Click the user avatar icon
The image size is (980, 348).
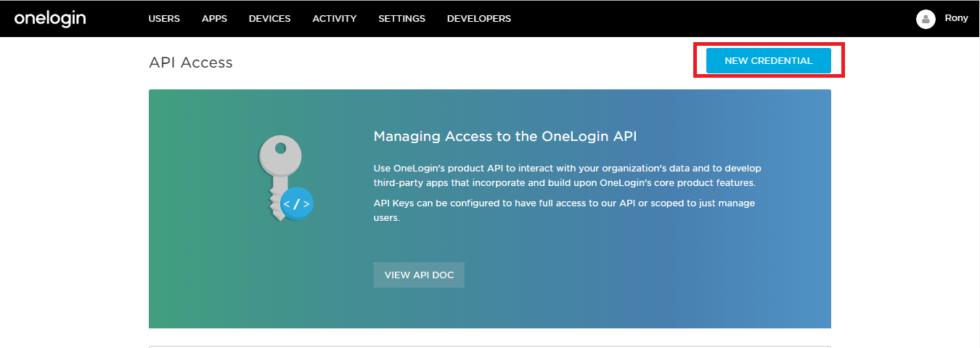pos(926,19)
